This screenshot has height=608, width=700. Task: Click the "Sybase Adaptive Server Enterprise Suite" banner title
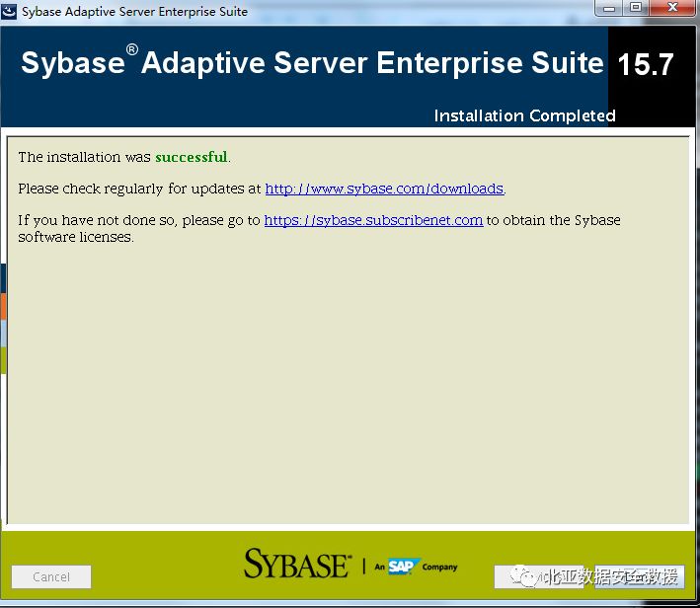coord(312,62)
